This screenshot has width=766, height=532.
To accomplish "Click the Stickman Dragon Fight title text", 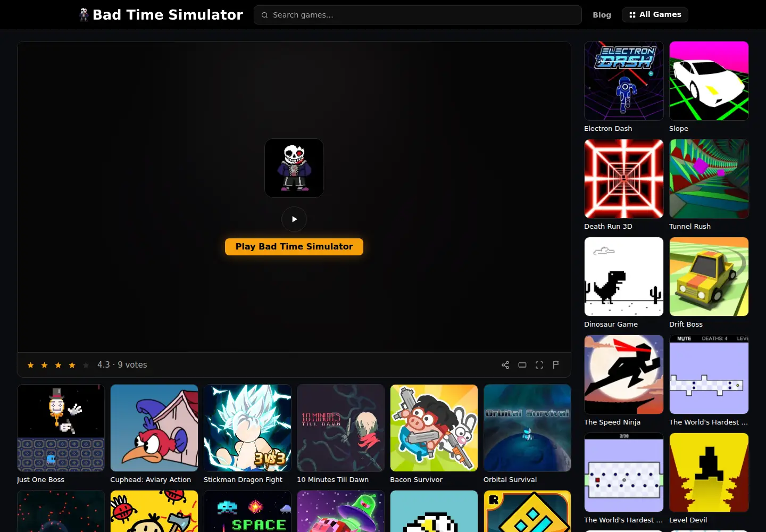I will click(x=243, y=480).
